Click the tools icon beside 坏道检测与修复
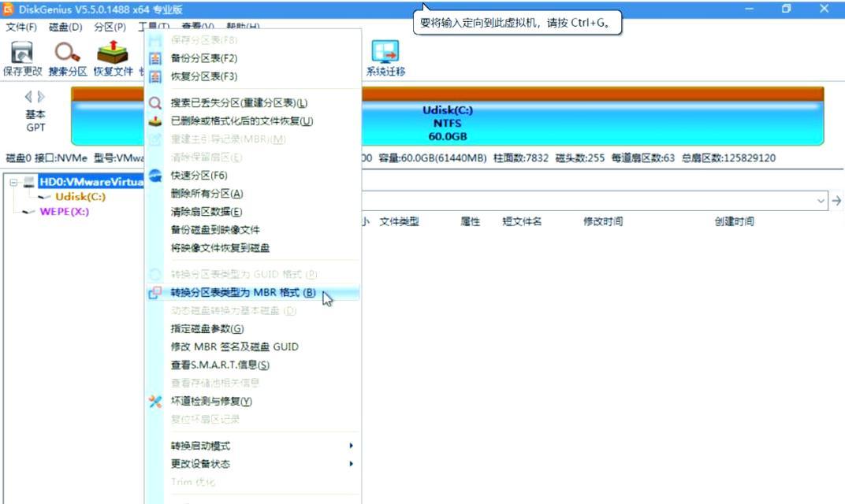This screenshot has width=845, height=504. (155, 401)
